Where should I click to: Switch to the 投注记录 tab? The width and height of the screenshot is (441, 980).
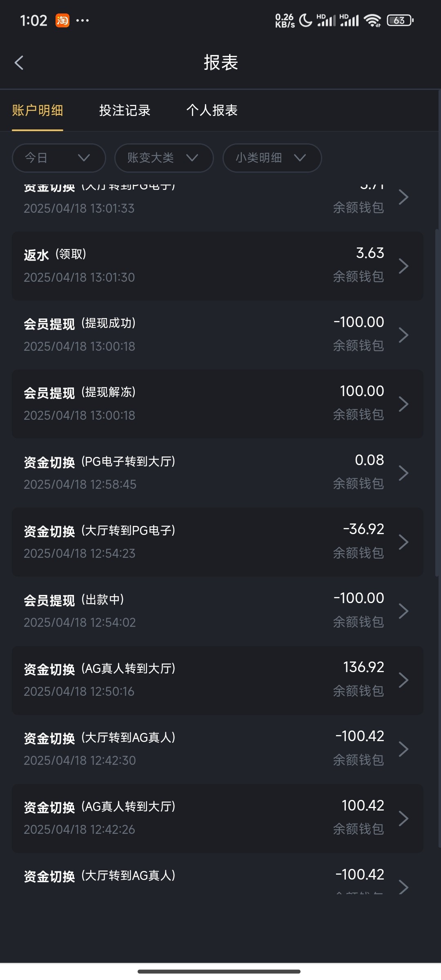[x=125, y=110]
